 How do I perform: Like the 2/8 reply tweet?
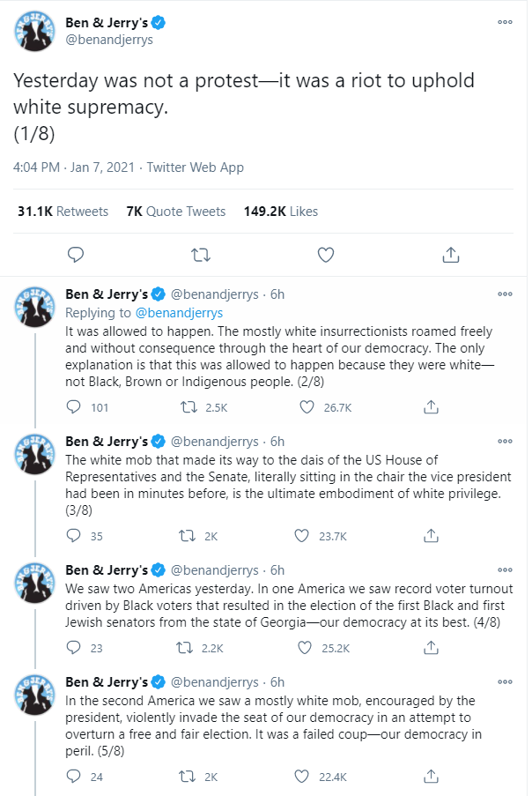coord(307,407)
